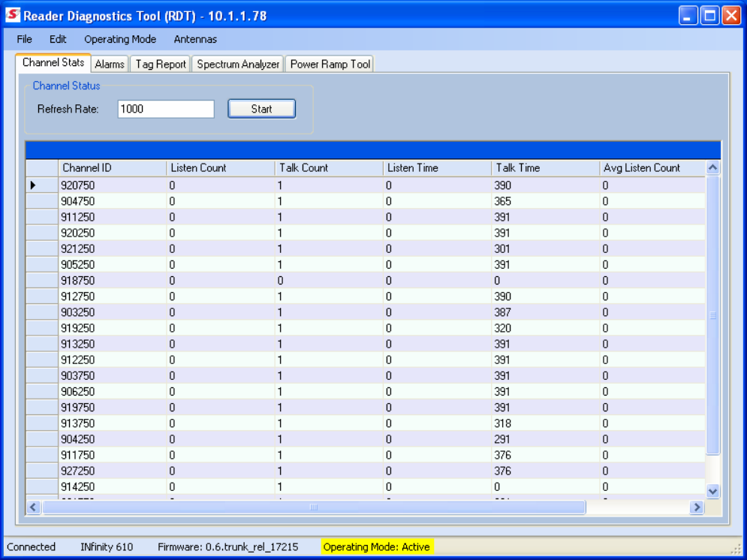Click Talk Time value 301 for channel 921250
747x560 pixels.
(545, 248)
